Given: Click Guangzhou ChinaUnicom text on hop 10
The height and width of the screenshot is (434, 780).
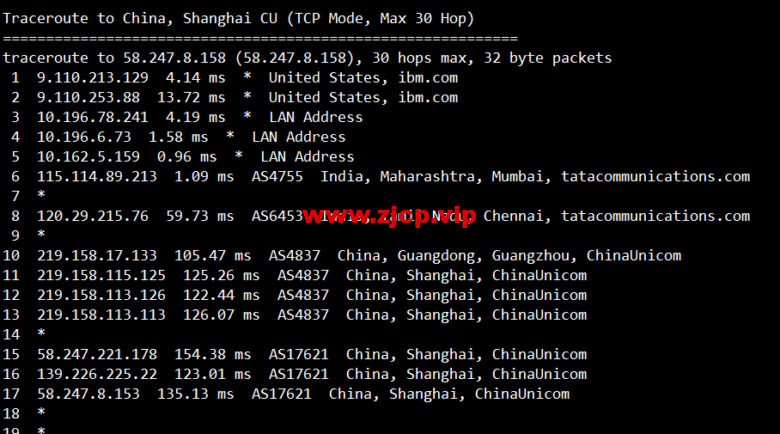Looking at the screenshot, I should tap(586, 256).
